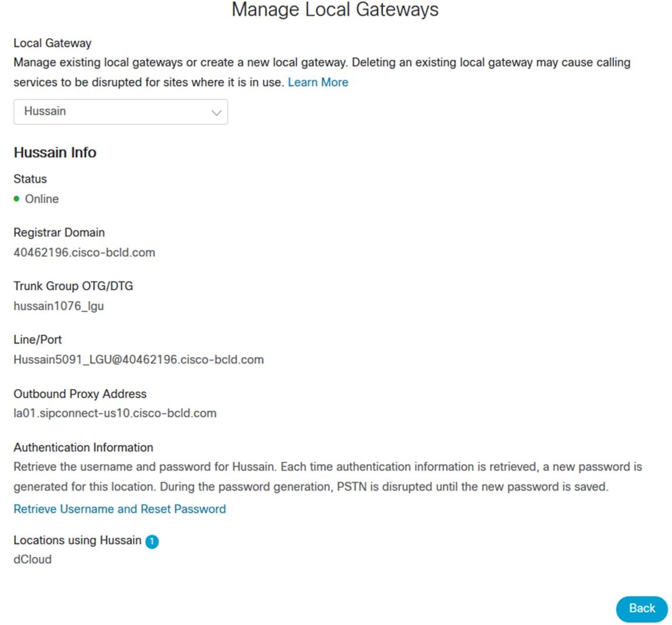Click the green Online status dot
This screenshot has width=672, height=625.
point(16,199)
